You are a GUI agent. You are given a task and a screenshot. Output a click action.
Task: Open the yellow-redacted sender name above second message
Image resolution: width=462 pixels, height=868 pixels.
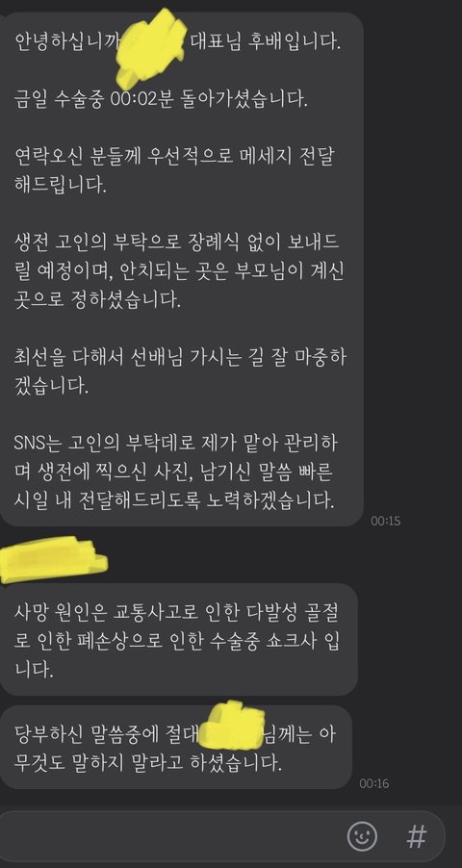53,559
